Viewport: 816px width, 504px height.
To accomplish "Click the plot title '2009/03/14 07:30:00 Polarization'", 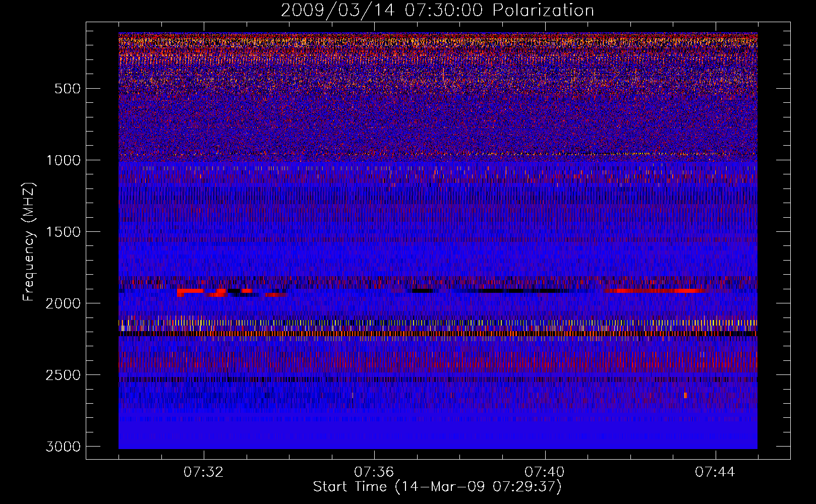I will pyautogui.click(x=437, y=10).
